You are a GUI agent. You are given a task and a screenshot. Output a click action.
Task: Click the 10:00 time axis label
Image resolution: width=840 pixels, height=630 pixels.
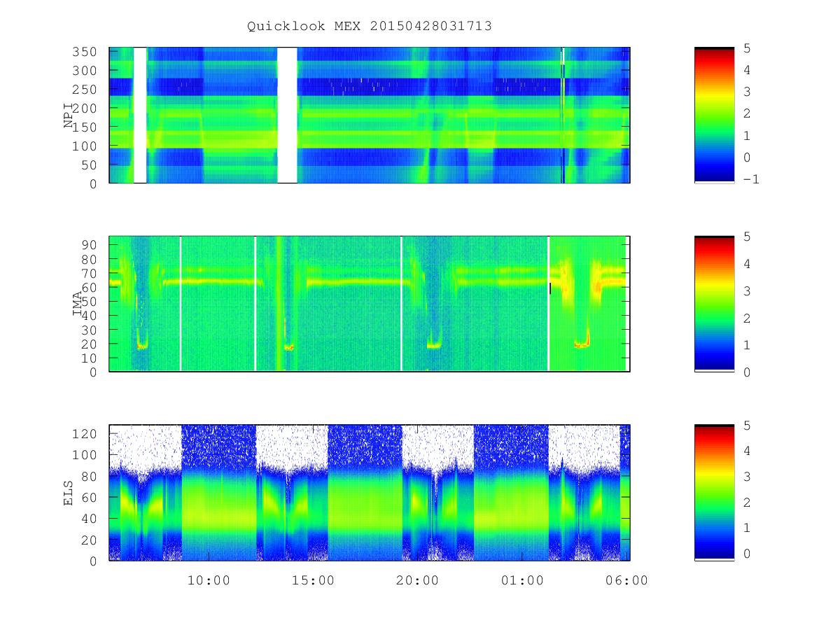(209, 580)
